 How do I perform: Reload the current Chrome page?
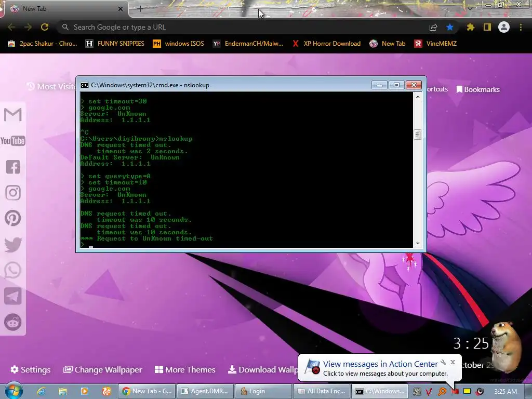click(x=45, y=27)
